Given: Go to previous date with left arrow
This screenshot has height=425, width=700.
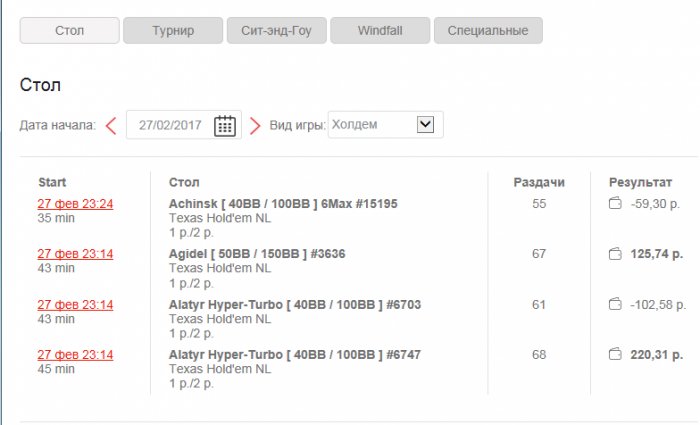Looking at the screenshot, I should click(111, 126).
